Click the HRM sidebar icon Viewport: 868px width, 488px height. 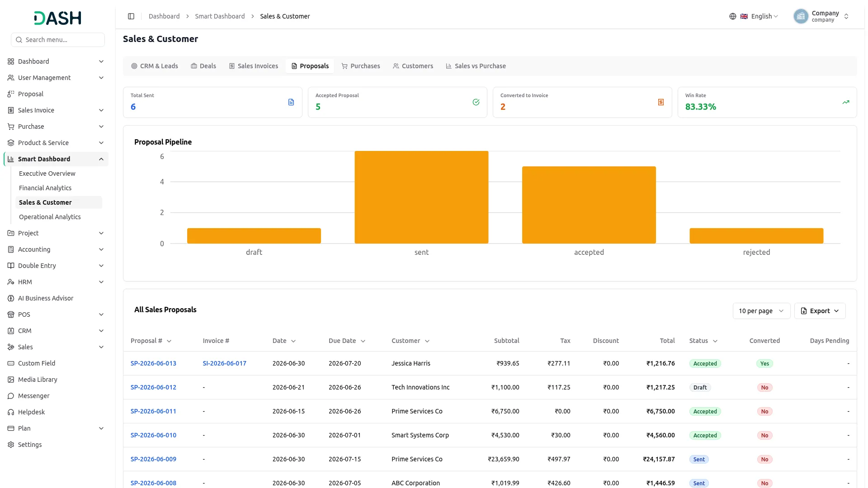tap(11, 282)
